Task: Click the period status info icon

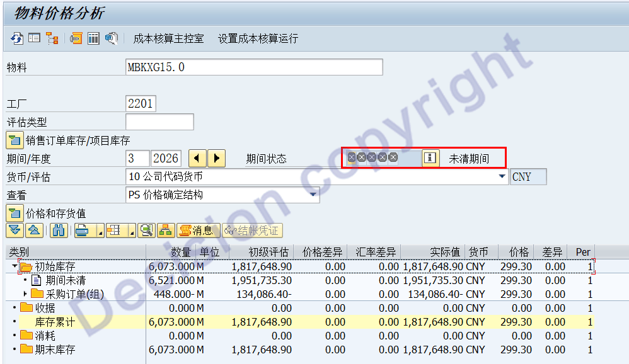Action: (430, 158)
